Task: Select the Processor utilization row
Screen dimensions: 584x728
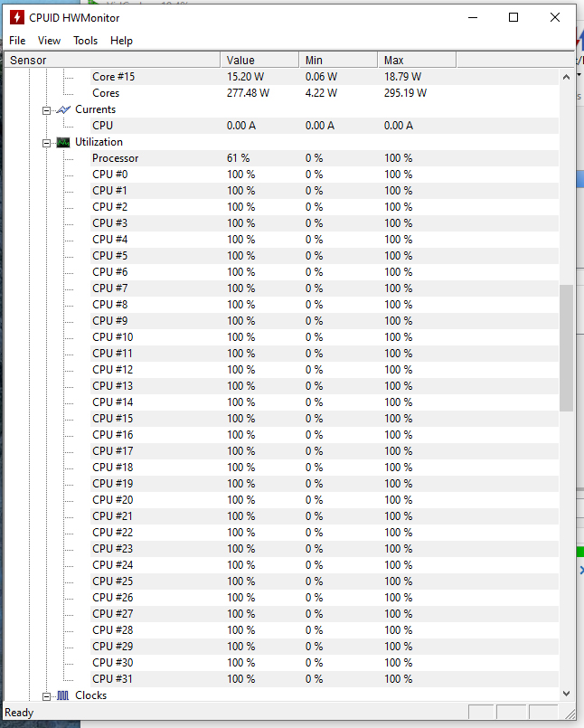Action: click(x=281, y=158)
